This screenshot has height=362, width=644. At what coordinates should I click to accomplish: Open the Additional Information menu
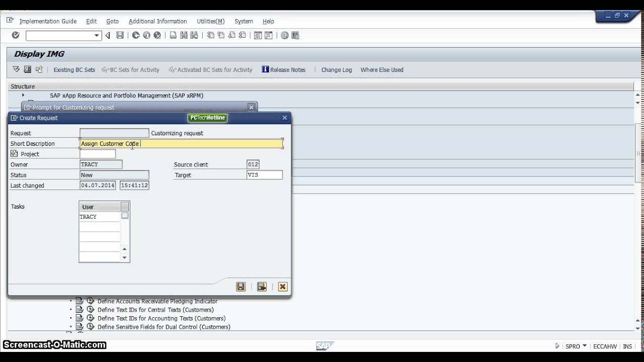click(157, 21)
